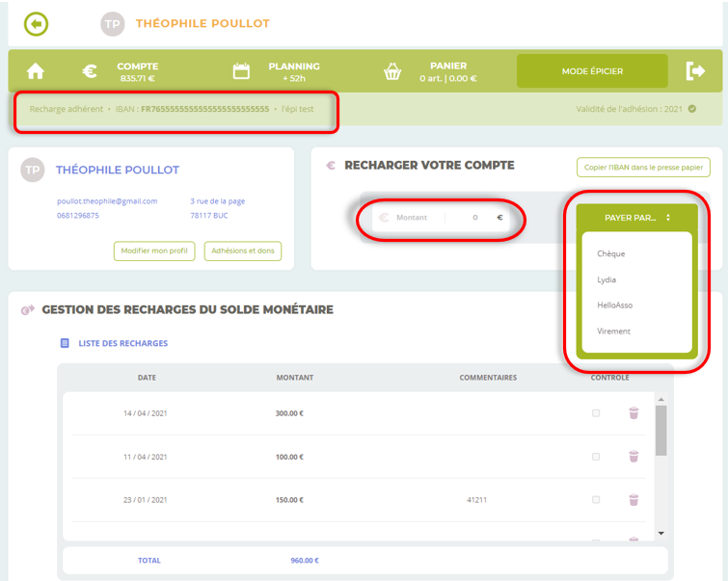Open the Compte euro icon

[89, 71]
